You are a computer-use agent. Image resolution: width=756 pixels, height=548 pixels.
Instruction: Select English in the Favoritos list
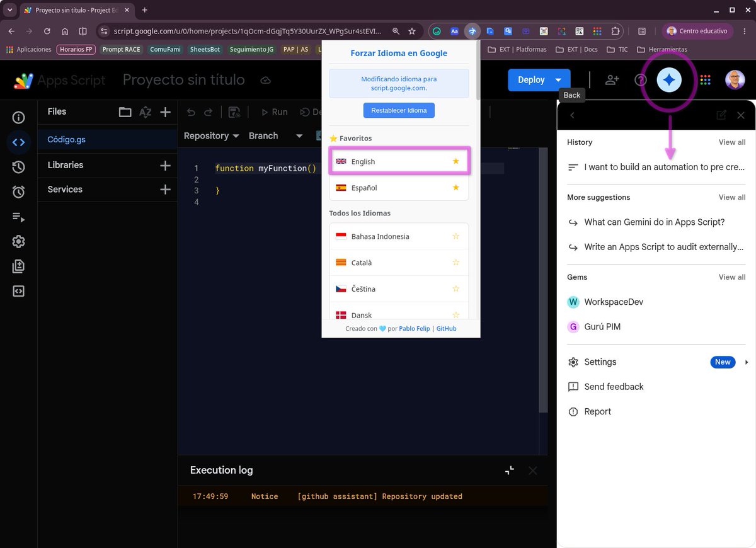point(399,162)
